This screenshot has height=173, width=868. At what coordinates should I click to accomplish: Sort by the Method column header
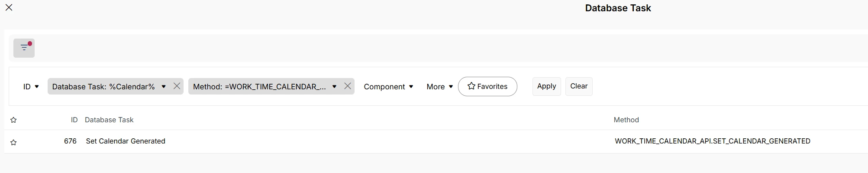point(626,120)
